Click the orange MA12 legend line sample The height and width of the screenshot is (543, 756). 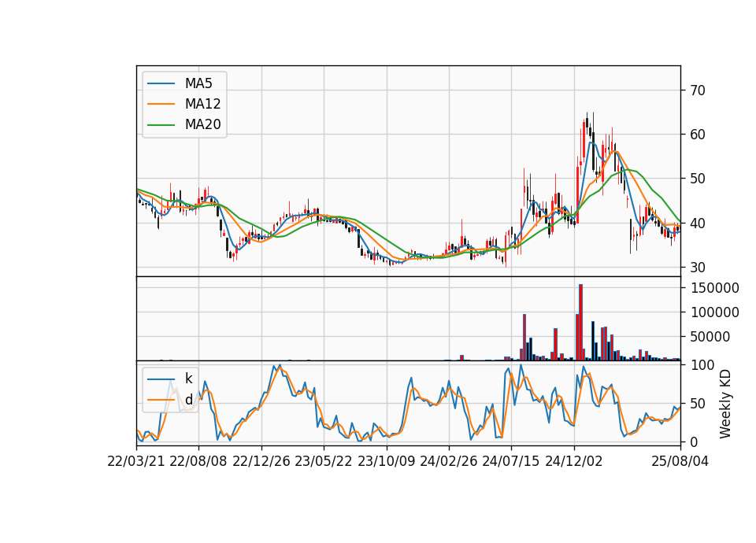pos(161,104)
